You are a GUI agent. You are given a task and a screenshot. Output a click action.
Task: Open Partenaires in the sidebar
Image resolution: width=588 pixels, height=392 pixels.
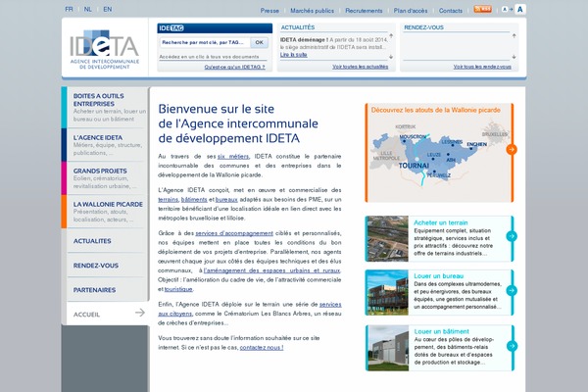(94, 290)
